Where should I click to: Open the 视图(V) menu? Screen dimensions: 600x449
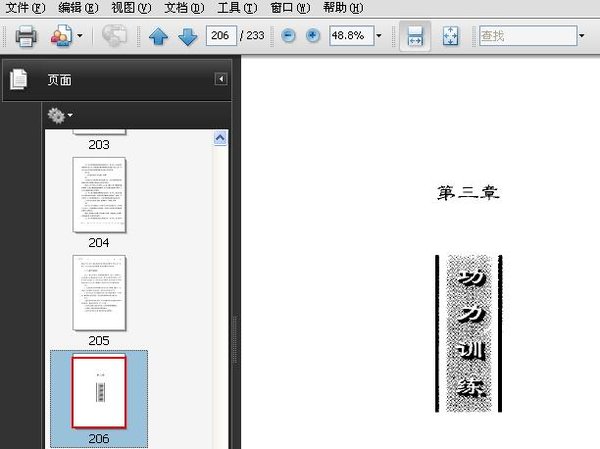click(x=131, y=8)
